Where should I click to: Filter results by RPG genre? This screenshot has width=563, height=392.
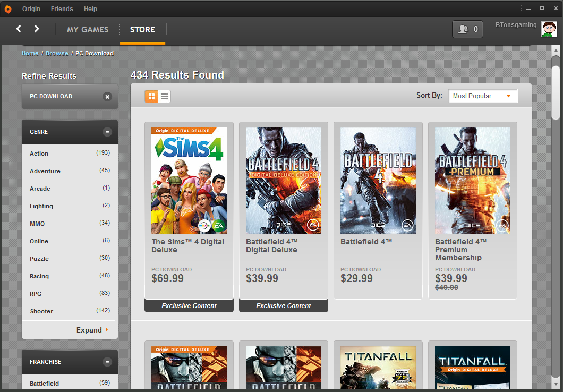point(36,294)
